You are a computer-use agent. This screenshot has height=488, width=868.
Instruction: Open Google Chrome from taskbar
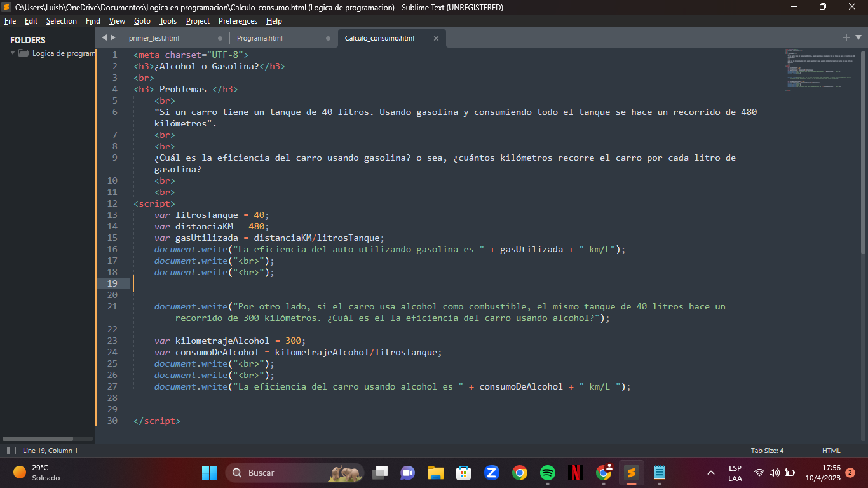pyautogui.click(x=520, y=473)
